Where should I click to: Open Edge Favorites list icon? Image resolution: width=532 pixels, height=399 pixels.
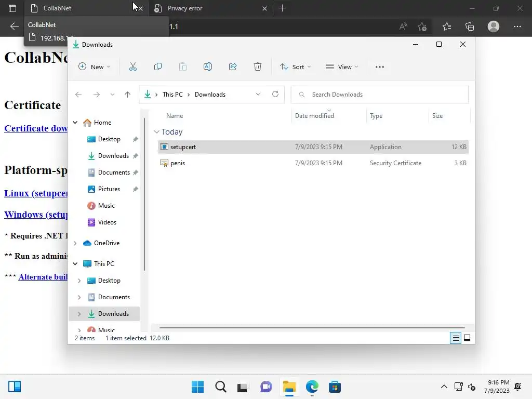coord(447,26)
